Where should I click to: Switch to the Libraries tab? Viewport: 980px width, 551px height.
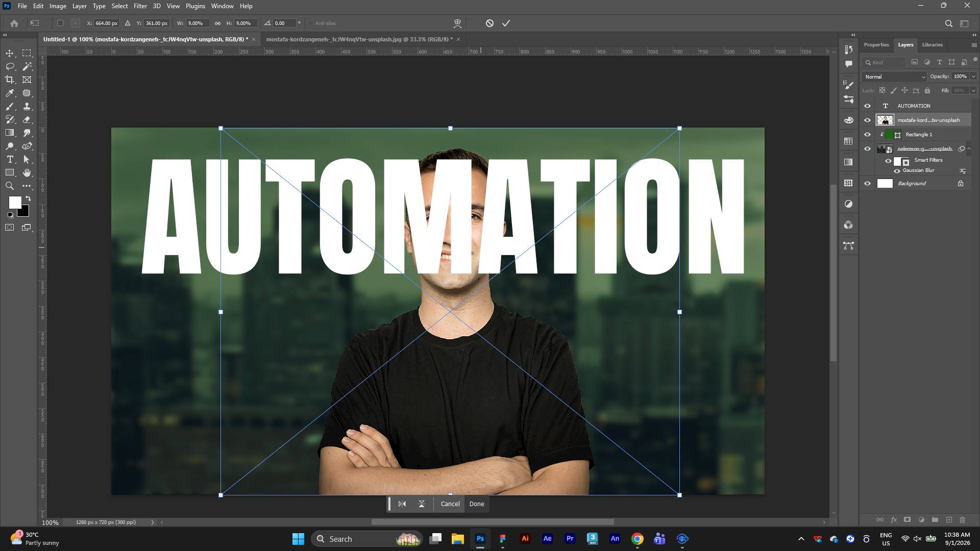(x=932, y=45)
